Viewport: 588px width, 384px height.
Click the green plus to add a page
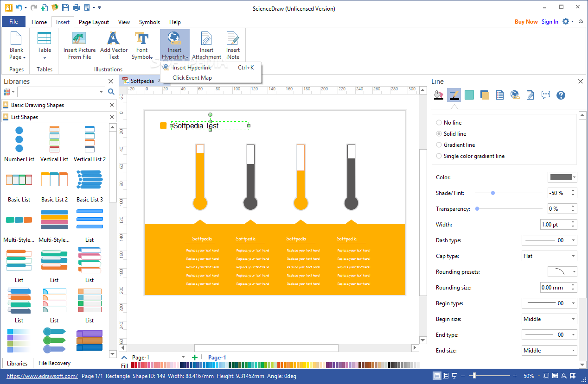point(195,357)
